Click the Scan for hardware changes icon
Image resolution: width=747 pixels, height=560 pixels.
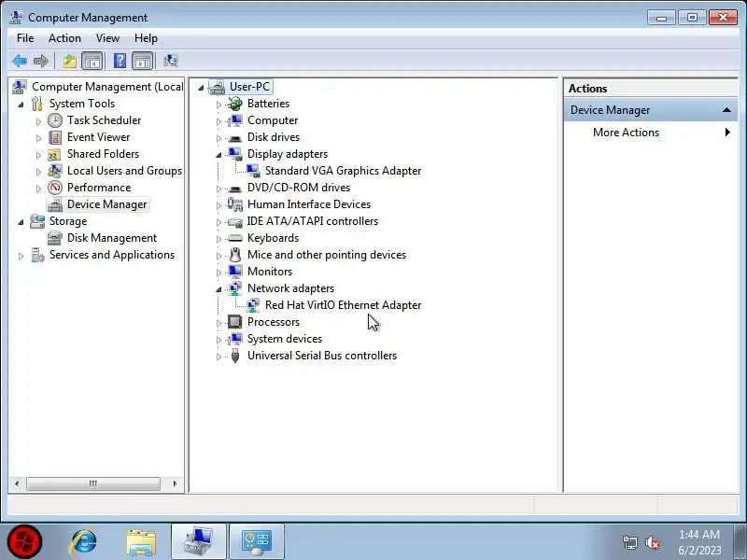click(x=170, y=61)
